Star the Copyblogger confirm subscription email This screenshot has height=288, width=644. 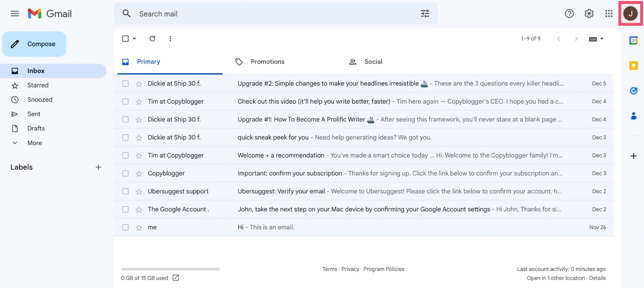point(139,174)
